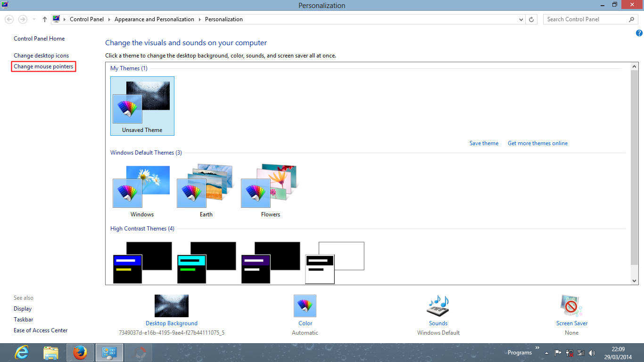
Task: Click the theme list scrollbar down arrow
Action: coord(635,281)
